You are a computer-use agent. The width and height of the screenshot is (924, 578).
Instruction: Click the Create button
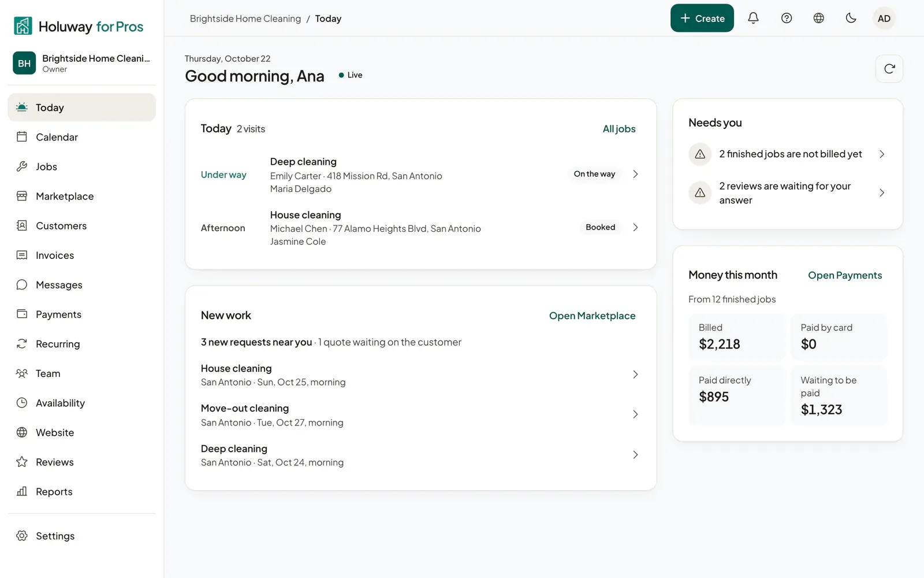tap(702, 18)
